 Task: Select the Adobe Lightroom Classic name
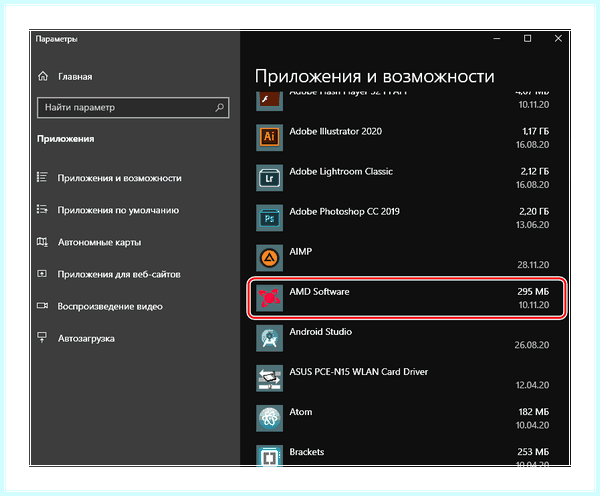341,171
